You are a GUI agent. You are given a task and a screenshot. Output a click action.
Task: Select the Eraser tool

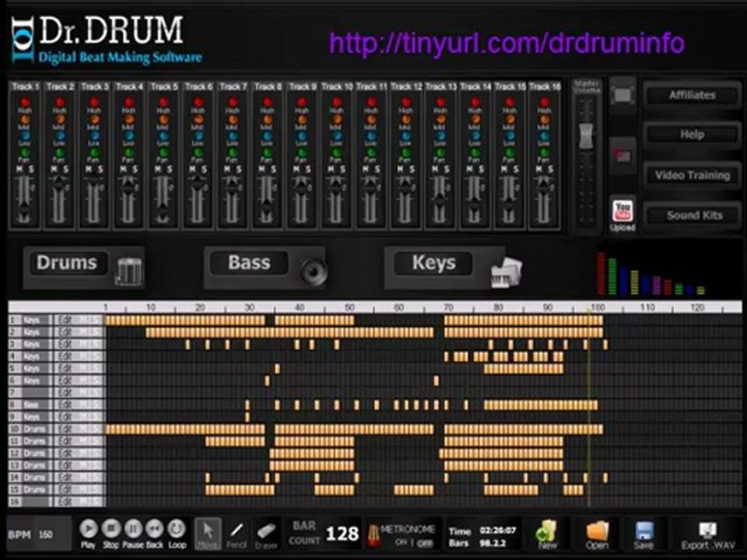click(x=266, y=530)
